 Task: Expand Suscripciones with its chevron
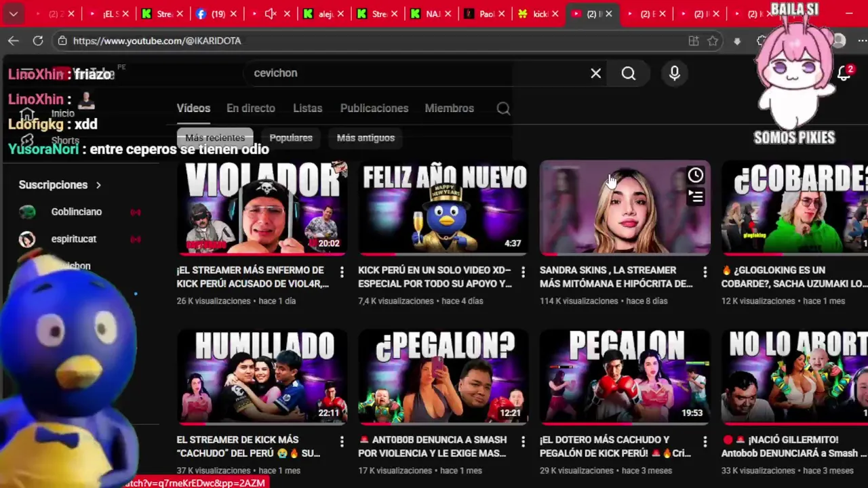pos(98,185)
